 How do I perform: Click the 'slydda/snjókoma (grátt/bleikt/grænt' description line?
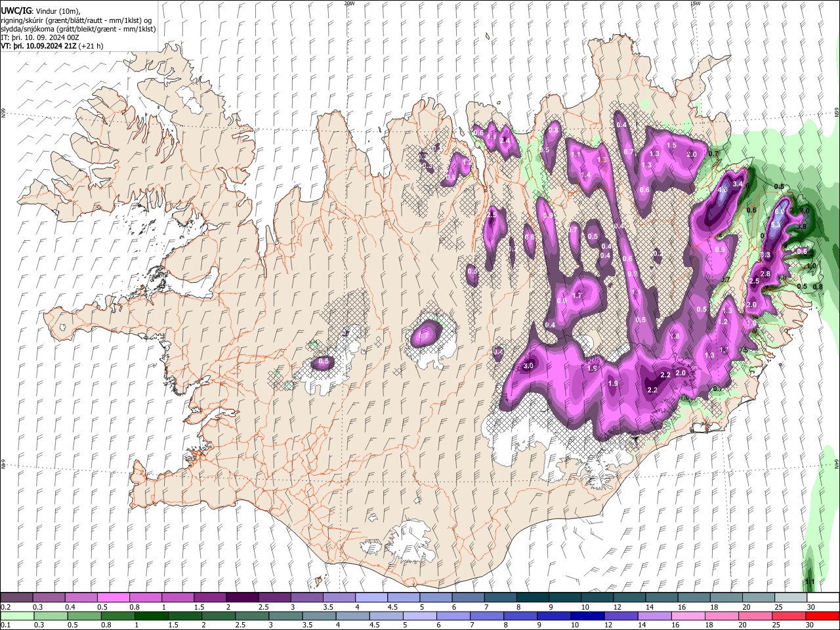[x=78, y=29]
